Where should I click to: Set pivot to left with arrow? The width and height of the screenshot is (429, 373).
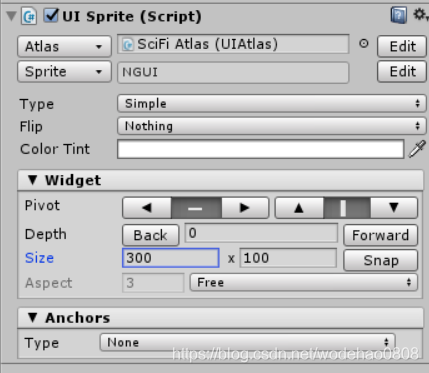click(x=147, y=208)
